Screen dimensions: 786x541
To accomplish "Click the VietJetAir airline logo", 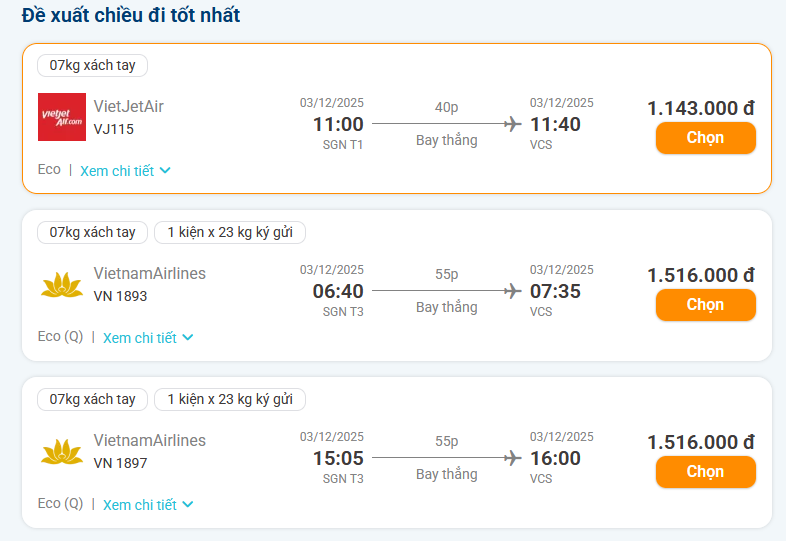I will [62, 117].
